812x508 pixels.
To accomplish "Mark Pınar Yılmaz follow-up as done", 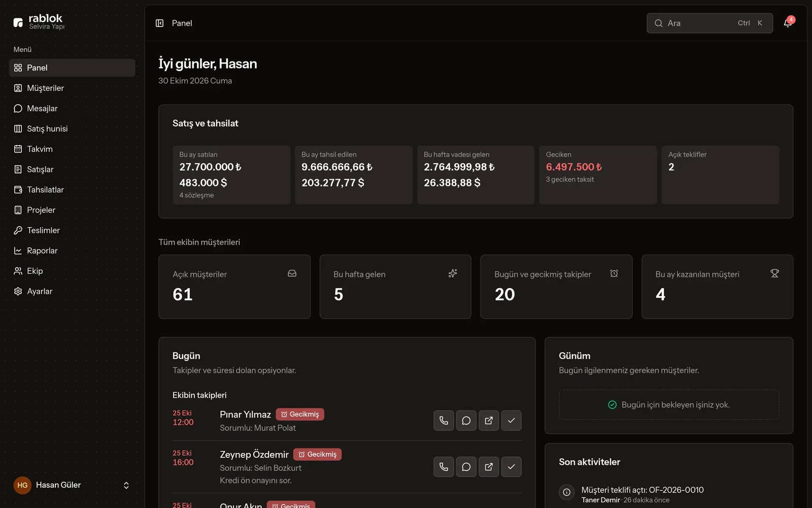I will pos(512,421).
